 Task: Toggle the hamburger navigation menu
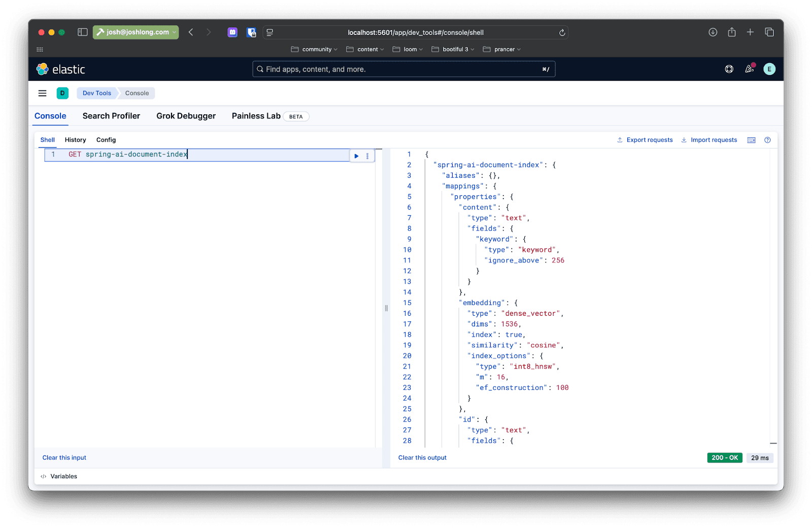[x=43, y=93]
